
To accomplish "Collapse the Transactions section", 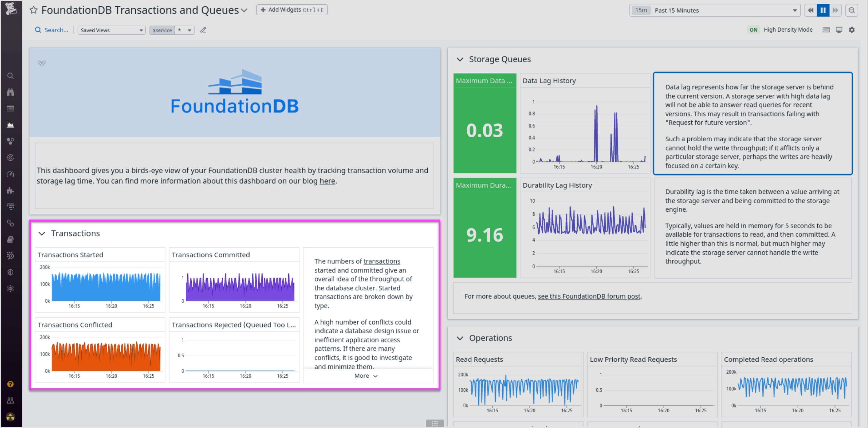I will pos(42,233).
